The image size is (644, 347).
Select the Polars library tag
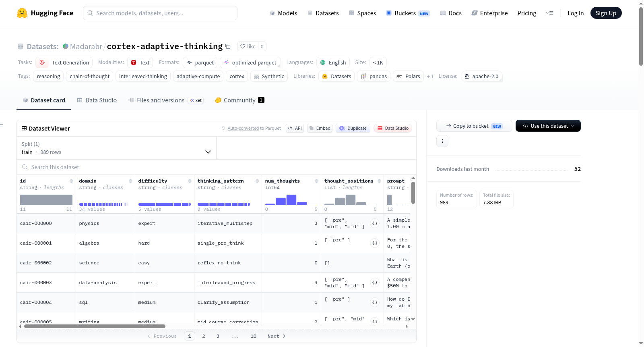(x=408, y=76)
